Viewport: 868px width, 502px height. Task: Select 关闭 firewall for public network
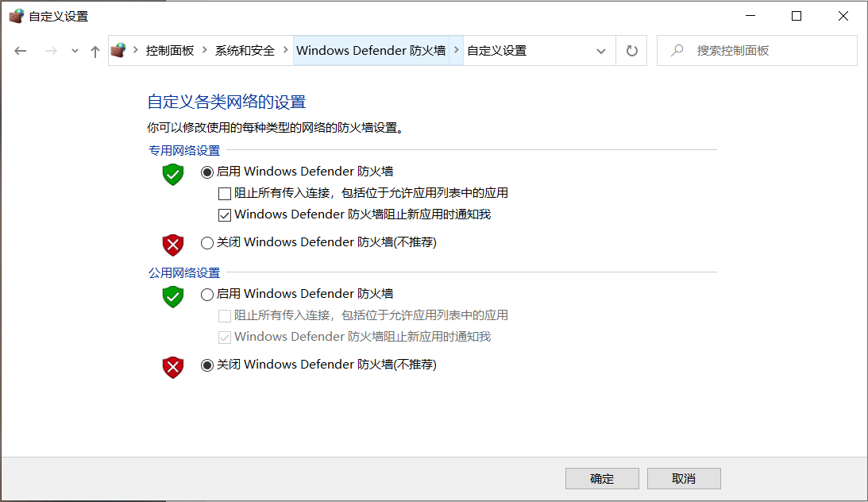pos(207,365)
